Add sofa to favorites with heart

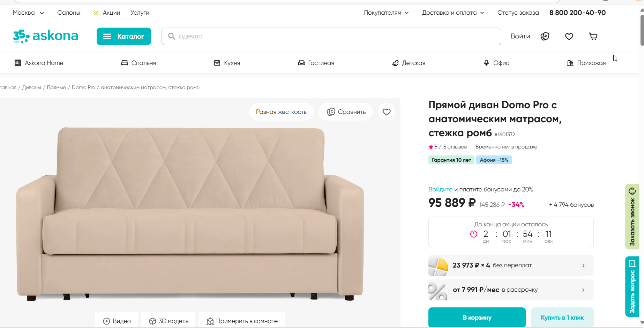pyautogui.click(x=387, y=112)
